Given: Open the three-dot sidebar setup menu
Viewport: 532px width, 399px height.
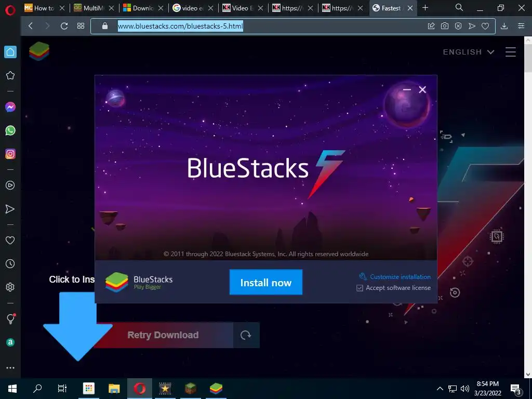Looking at the screenshot, I should pos(10,368).
